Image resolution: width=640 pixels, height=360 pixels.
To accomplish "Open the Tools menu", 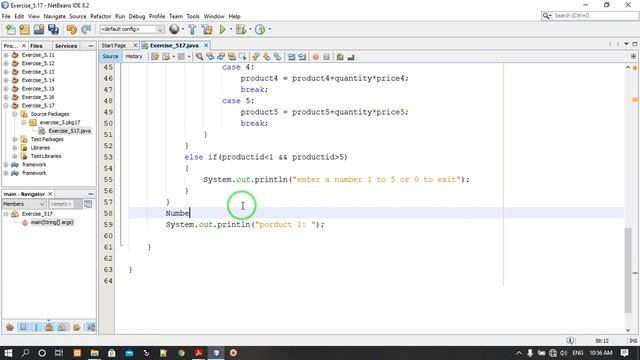I will click(x=193, y=16).
